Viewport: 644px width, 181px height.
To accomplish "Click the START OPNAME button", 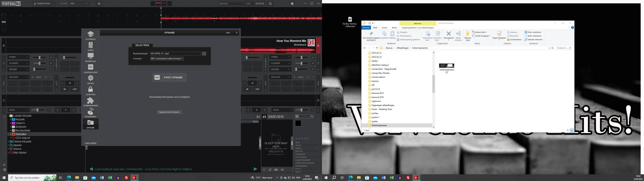I will tap(169, 77).
